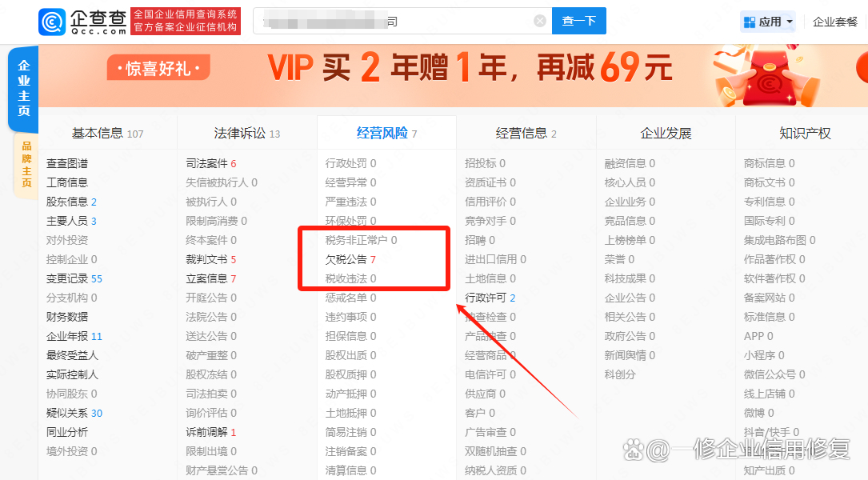The image size is (868, 480).
Task: Focus the company search input field
Action: pos(402,21)
